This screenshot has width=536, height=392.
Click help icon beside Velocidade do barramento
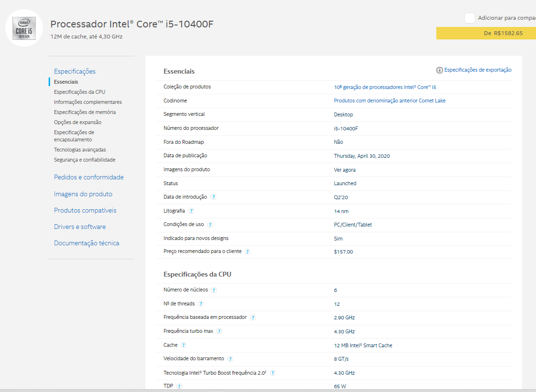click(x=230, y=359)
